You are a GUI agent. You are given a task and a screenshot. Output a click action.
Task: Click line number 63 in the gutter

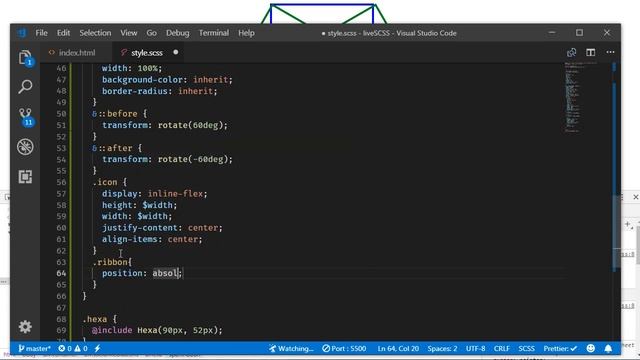61,262
